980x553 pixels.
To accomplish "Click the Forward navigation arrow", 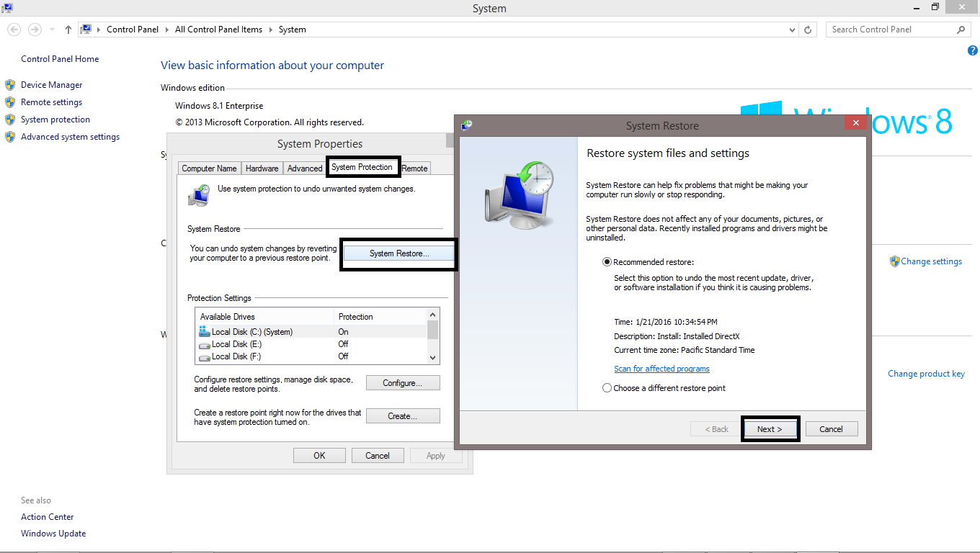I will (x=35, y=30).
